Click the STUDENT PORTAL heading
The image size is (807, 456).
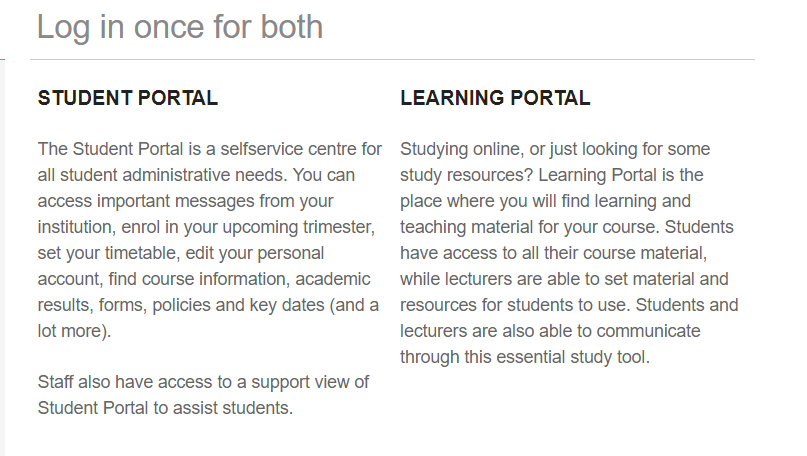tap(128, 98)
